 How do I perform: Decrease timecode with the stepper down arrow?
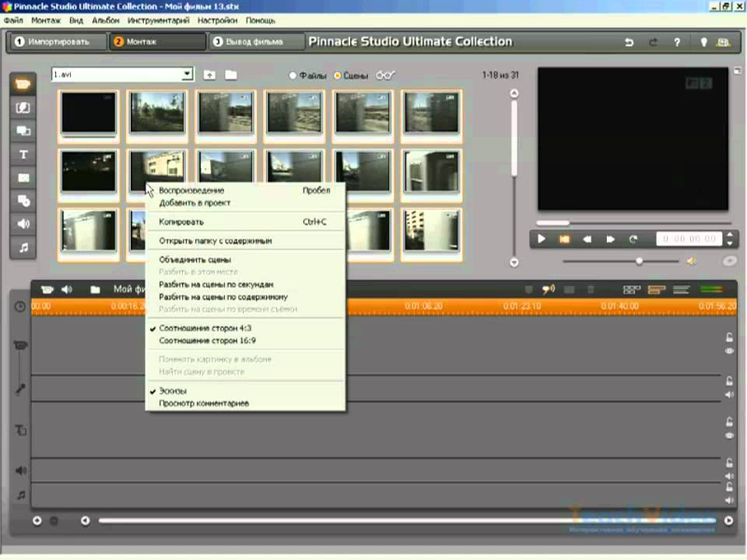pyautogui.click(x=730, y=243)
